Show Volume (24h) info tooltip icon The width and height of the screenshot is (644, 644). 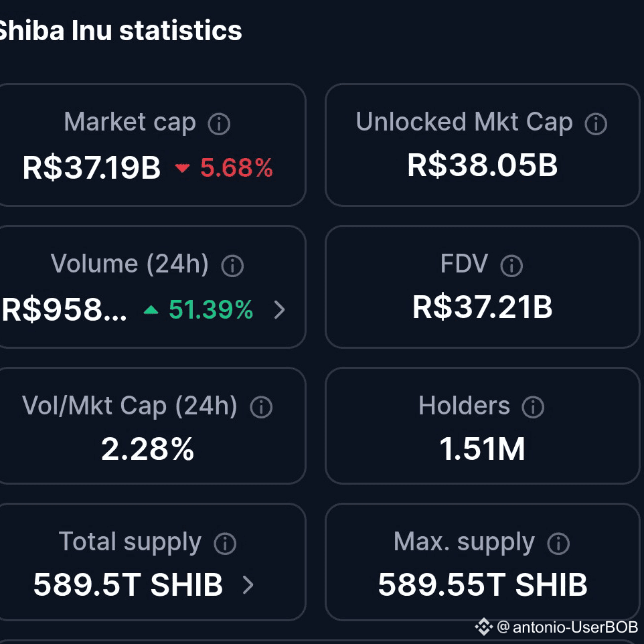(x=232, y=266)
